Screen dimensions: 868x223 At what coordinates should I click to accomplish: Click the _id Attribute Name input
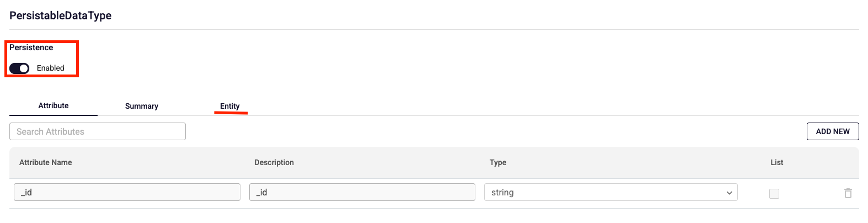click(127, 192)
